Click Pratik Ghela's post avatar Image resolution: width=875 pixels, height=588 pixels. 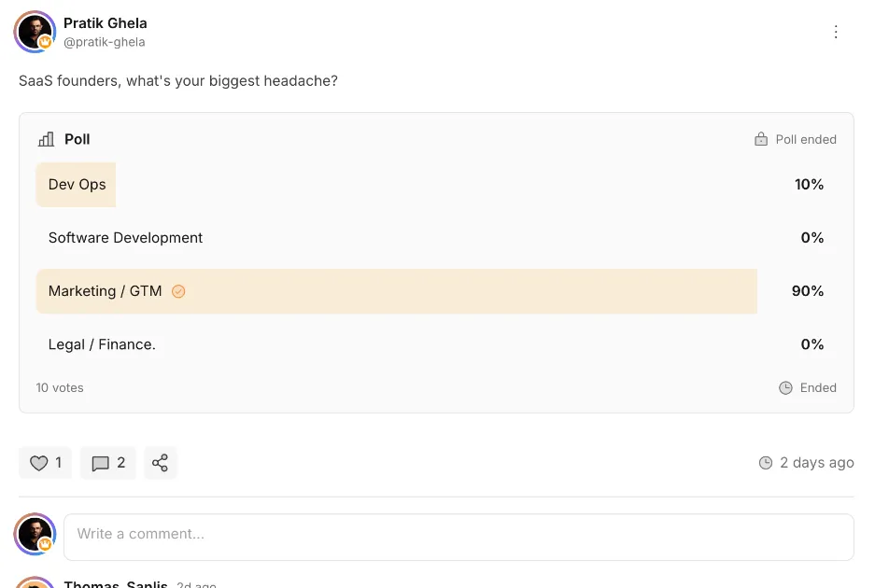pos(35,32)
